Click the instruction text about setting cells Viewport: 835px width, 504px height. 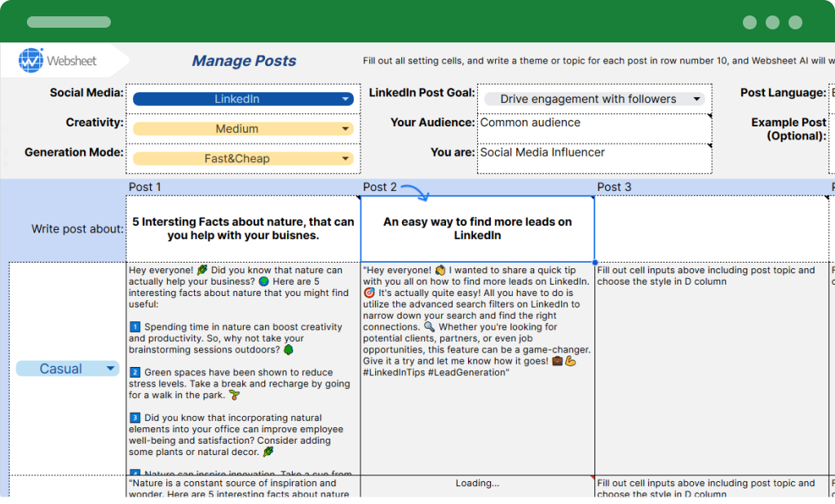(598, 60)
